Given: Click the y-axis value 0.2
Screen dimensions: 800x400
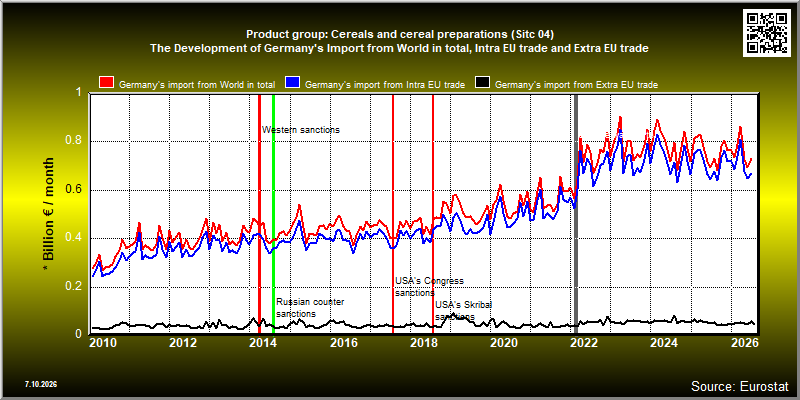Looking at the screenshot, I should [74, 287].
